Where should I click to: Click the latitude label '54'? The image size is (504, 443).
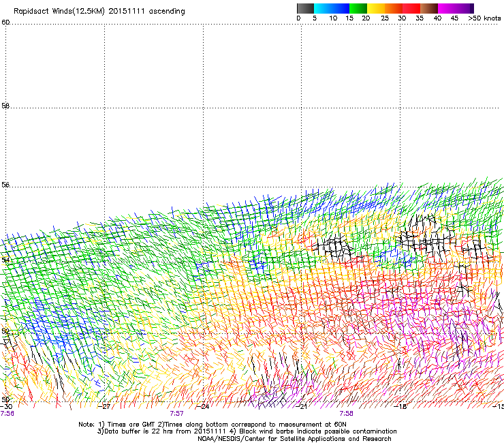click(5, 260)
